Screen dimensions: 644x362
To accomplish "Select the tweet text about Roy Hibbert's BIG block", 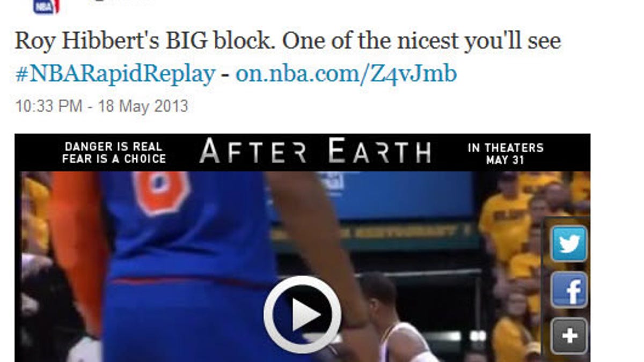I will tap(288, 41).
